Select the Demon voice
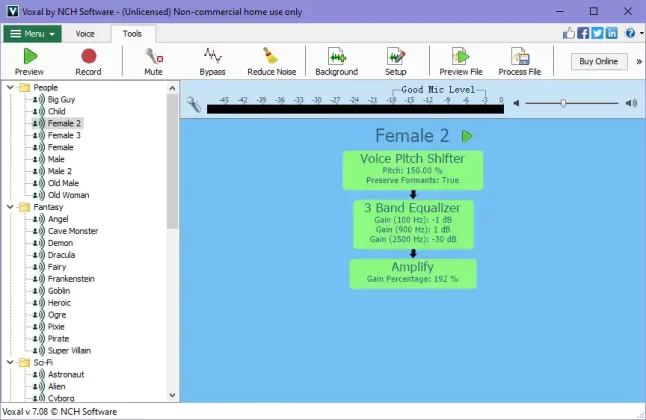 click(60, 243)
